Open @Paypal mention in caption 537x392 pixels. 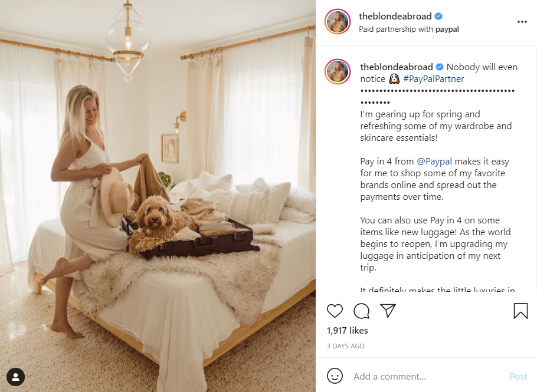tap(434, 161)
